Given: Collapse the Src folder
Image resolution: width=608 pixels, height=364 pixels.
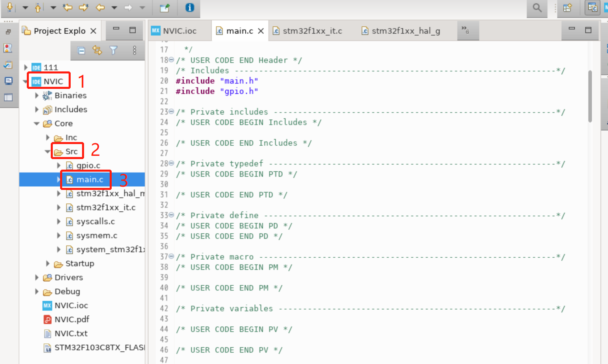Looking at the screenshot, I should pos(48,151).
